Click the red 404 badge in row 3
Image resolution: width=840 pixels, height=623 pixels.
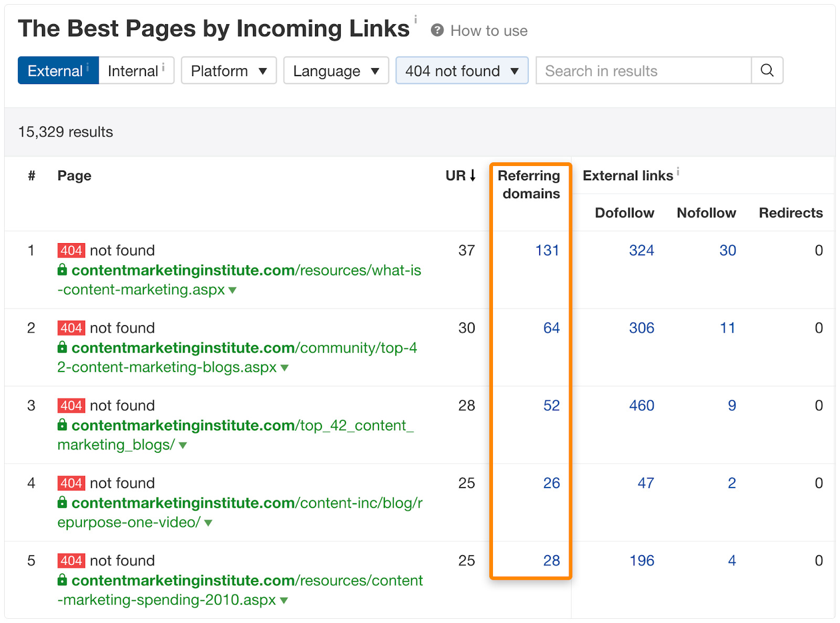(x=71, y=406)
